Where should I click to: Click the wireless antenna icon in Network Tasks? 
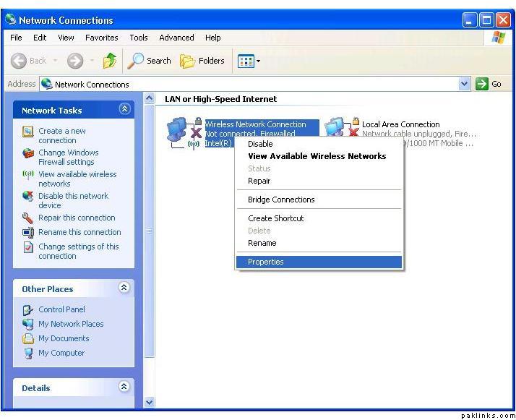pyautogui.click(x=28, y=174)
